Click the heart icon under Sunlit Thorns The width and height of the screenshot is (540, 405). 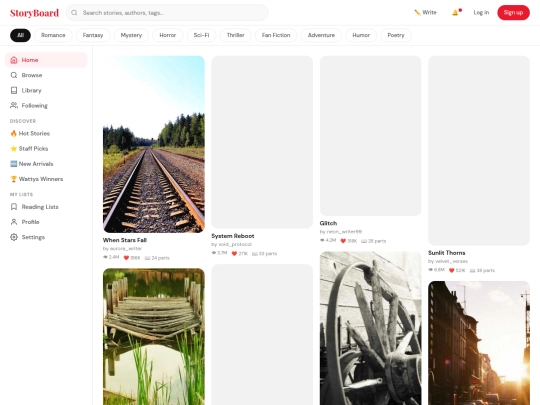[451, 270]
